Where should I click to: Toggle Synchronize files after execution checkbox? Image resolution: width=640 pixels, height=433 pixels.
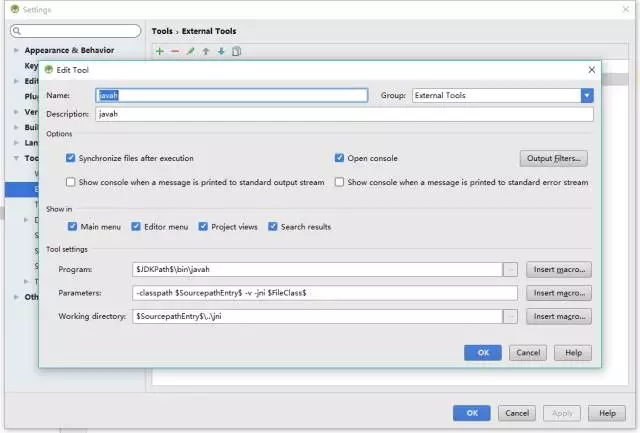click(x=71, y=158)
